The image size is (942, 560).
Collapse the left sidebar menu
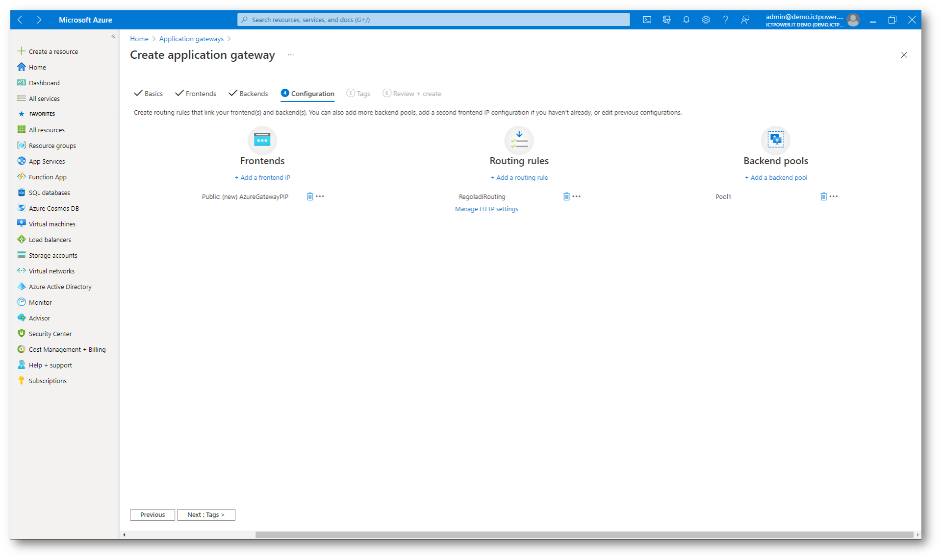(113, 36)
